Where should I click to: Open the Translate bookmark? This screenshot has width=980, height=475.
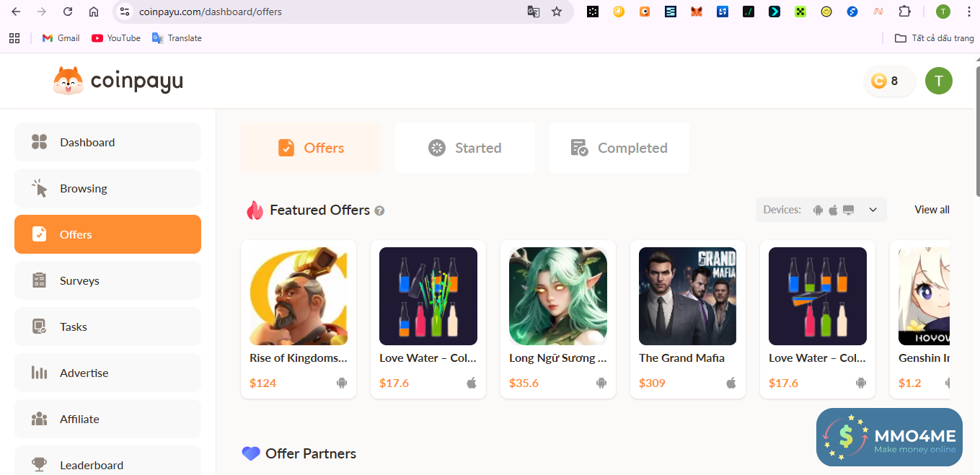177,38
